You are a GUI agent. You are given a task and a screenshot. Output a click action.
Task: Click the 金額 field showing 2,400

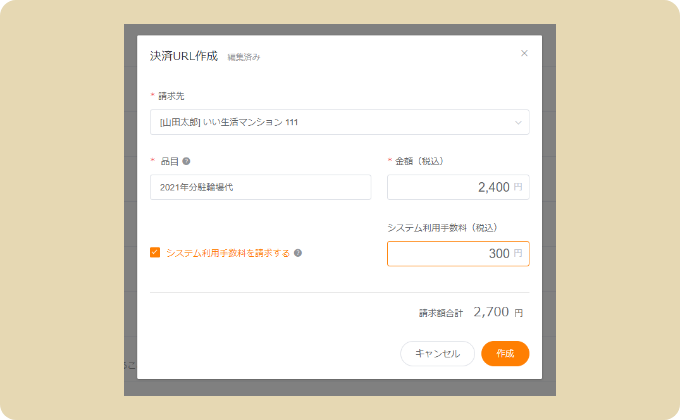[x=458, y=187]
